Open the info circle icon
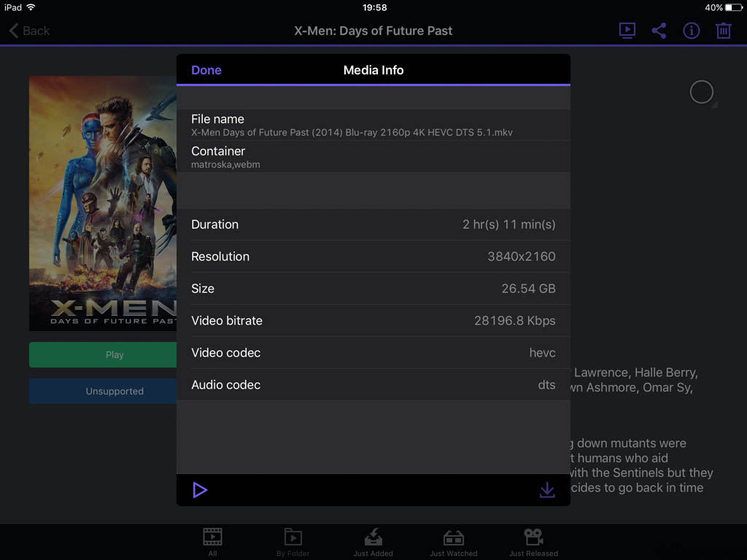 point(692,31)
